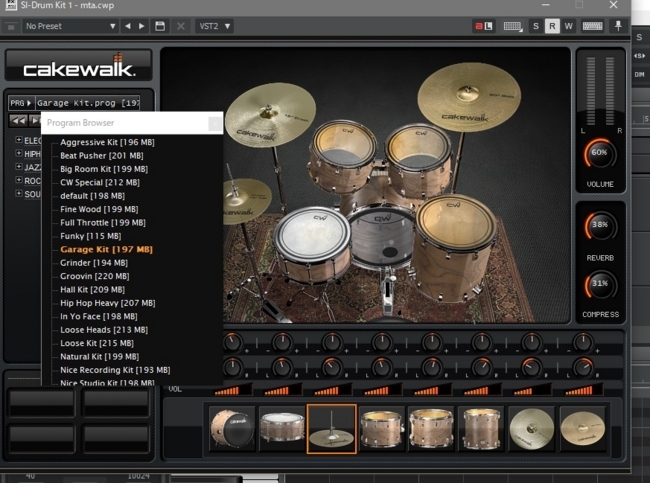Select Aggressive Kit [196 MB] program

(x=107, y=142)
